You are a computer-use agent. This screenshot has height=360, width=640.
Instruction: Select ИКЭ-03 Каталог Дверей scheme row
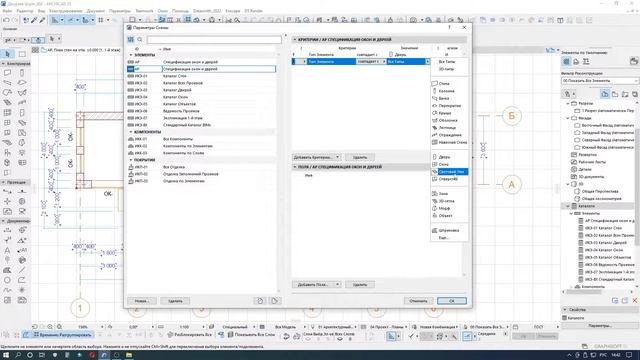click(202, 90)
